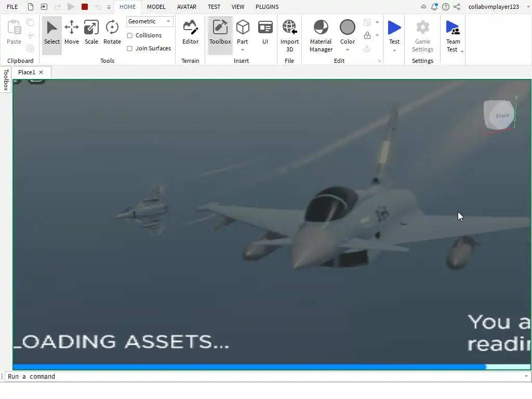Click the blue loading progress bar
This screenshot has width=532, height=399.
(x=249, y=367)
